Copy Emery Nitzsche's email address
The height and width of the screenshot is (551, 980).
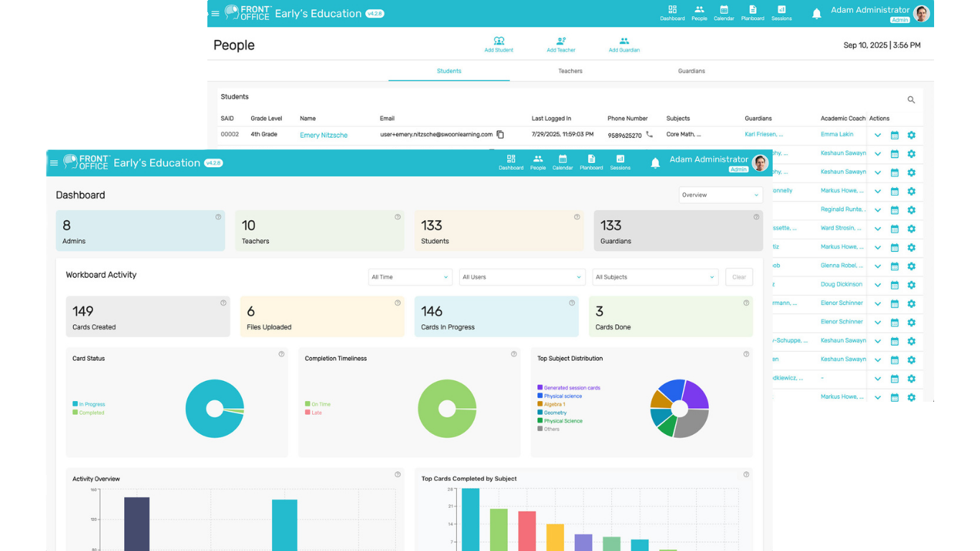[500, 135]
